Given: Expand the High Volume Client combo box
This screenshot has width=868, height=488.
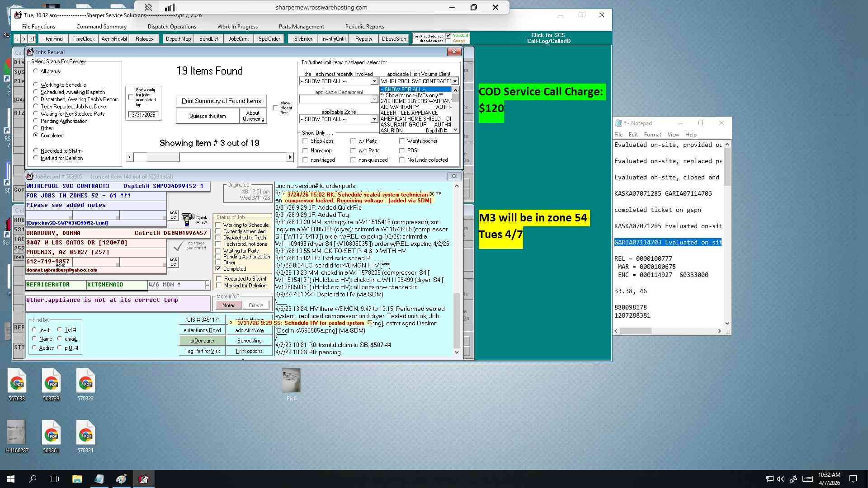Looking at the screenshot, I should pos(455,81).
